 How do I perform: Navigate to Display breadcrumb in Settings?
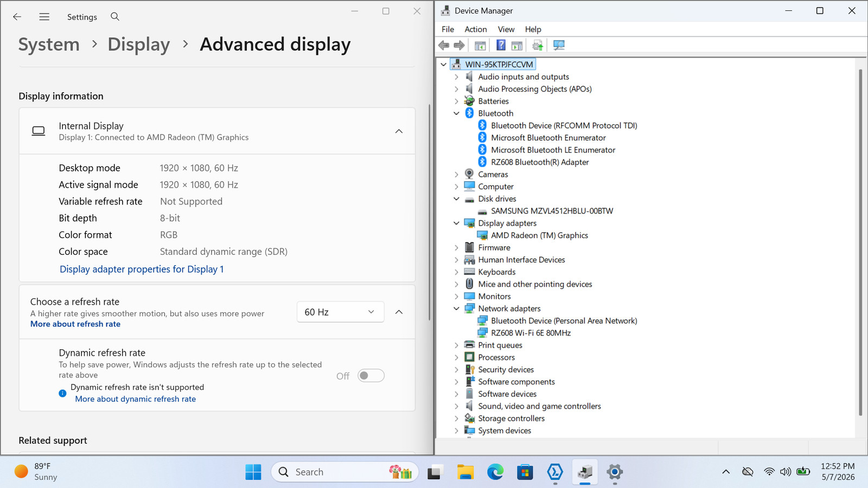(x=139, y=44)
